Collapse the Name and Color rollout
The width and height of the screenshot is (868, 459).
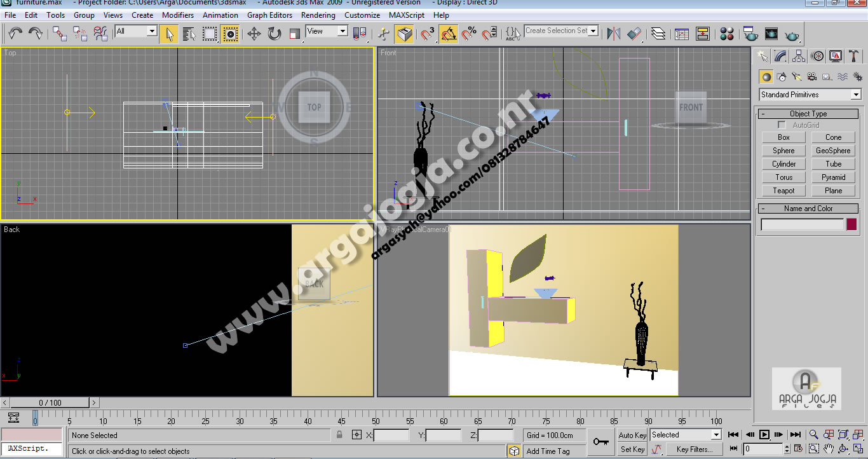click(808, 209)
